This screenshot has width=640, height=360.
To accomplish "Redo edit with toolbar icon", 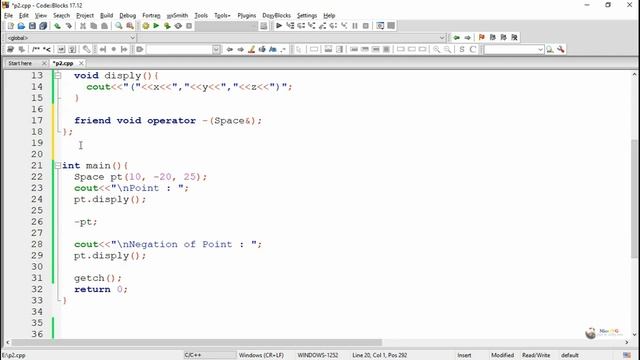I will point(69,26).
